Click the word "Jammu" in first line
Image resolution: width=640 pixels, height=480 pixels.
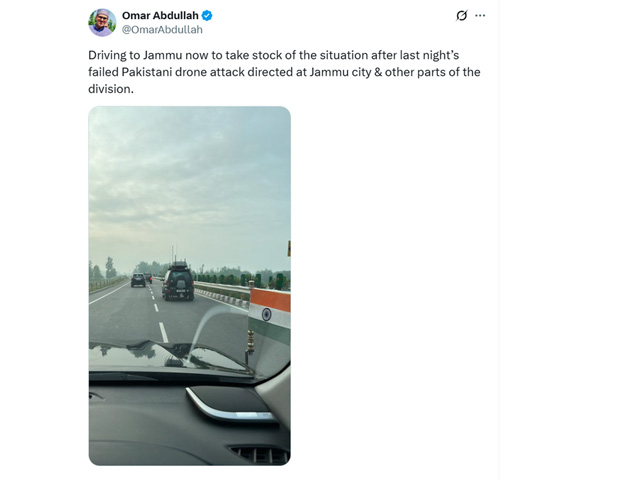coord(162,55)
